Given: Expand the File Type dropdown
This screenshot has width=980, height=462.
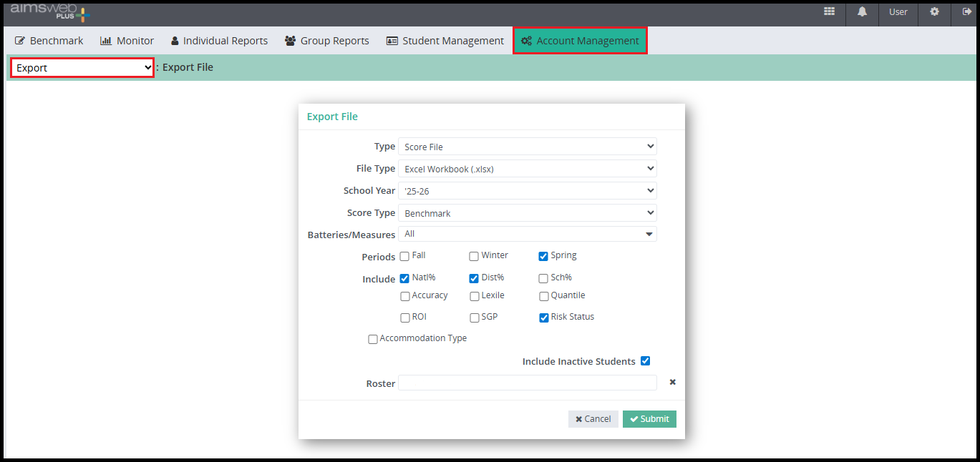Looking at the screenshot, I should coord(527,169).
